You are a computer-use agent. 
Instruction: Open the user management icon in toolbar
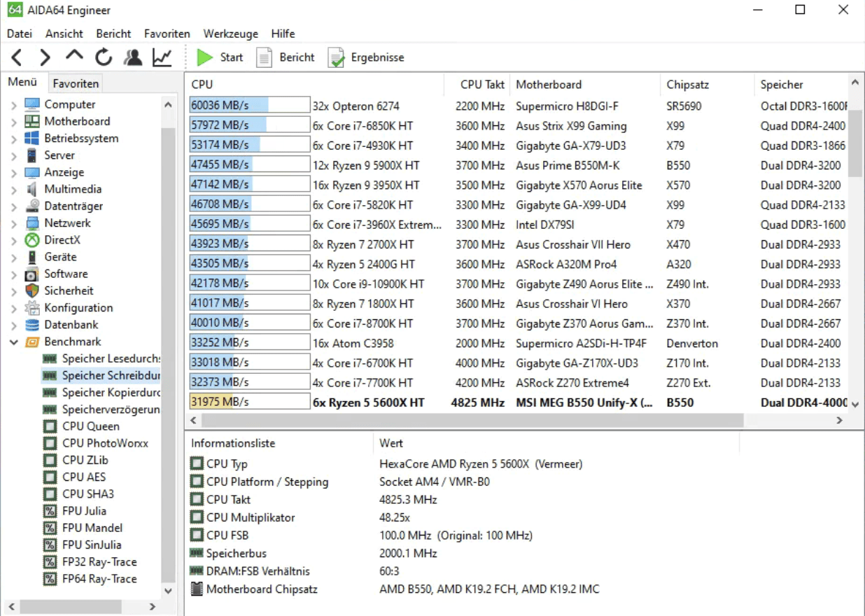tap(132, 57)
